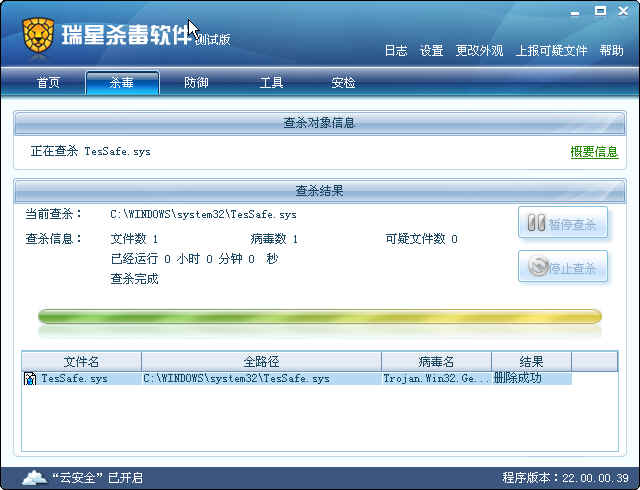Click the 当前查杀 path C:\WINDOWS\system32\TesSafe.sys
The image size is (640, 490).
coord(203,214)
